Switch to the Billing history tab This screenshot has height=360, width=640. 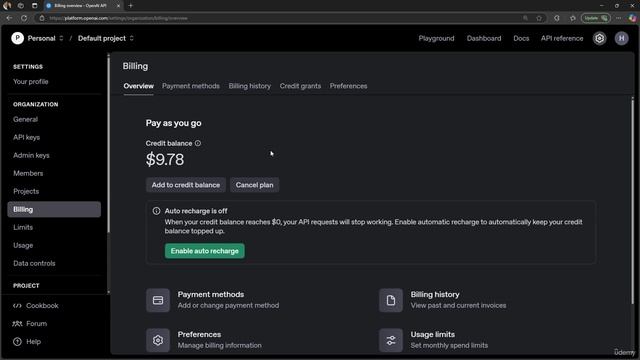point(249,86)
